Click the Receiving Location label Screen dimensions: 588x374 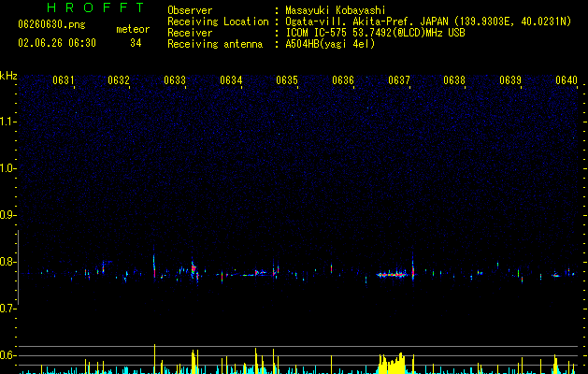coord(218,22)
